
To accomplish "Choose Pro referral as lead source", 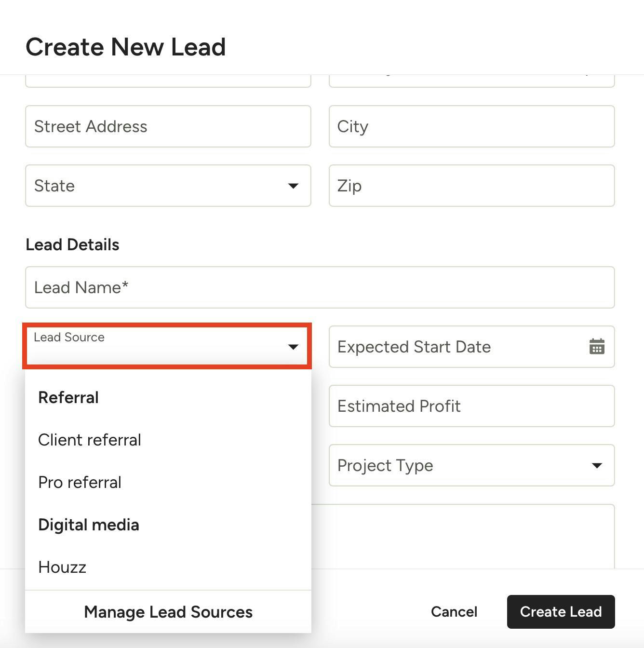I will 80,482.
